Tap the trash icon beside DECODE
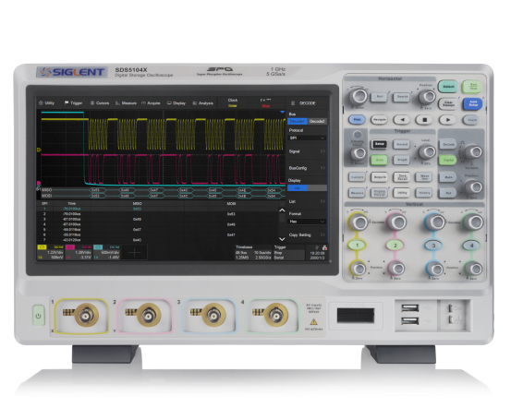 293,102
